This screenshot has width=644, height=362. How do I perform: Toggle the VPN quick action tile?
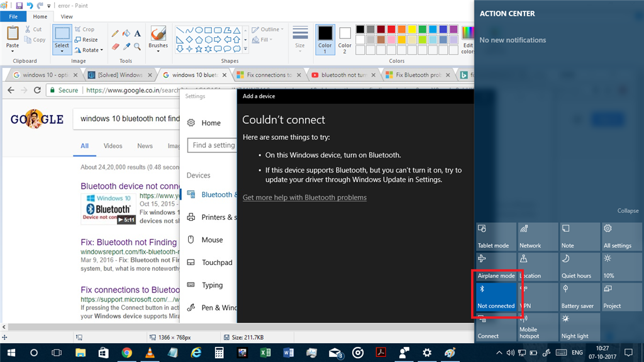pos(538,297)
